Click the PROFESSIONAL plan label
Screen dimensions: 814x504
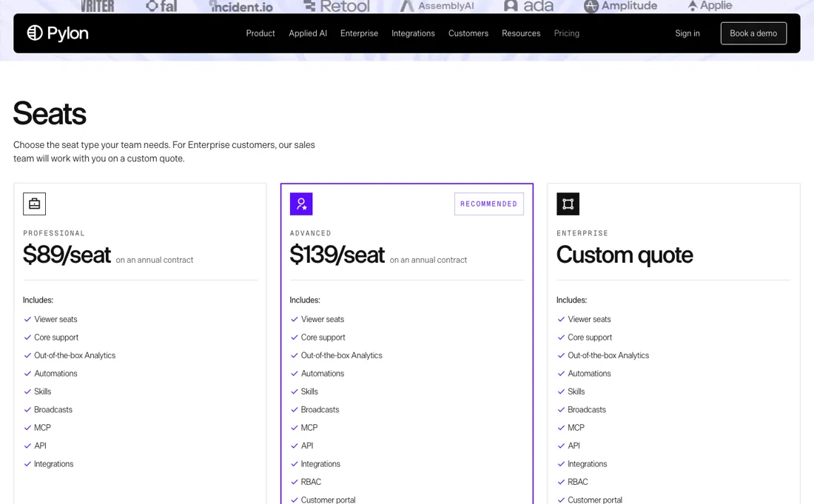tap(54, 234)
